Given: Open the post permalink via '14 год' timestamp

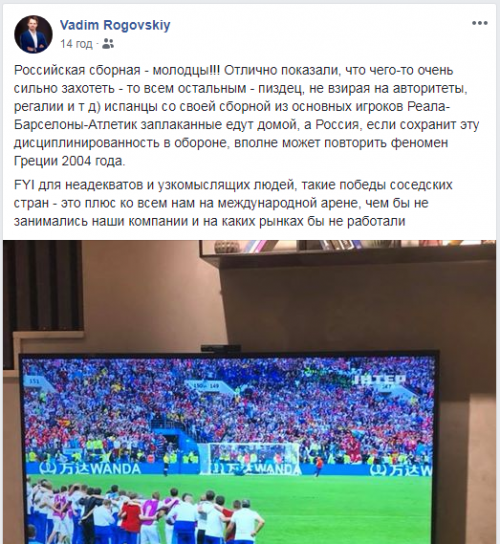Looking at the screenshot, I should pos(76,44).
